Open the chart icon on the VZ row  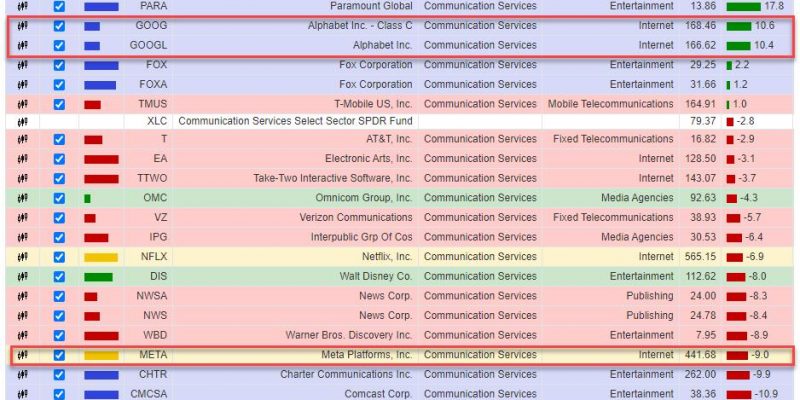[x=22, y=218]
